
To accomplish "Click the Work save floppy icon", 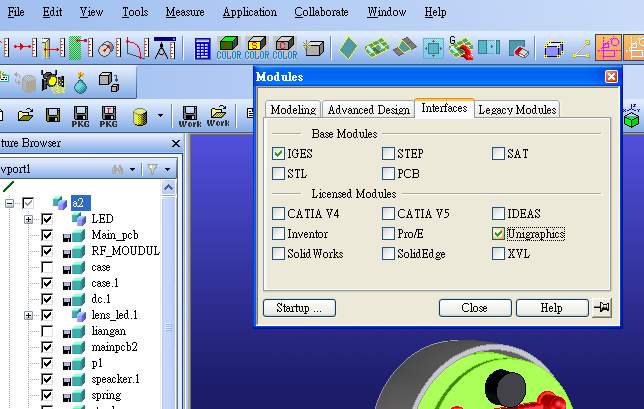I will click(190, 117).
